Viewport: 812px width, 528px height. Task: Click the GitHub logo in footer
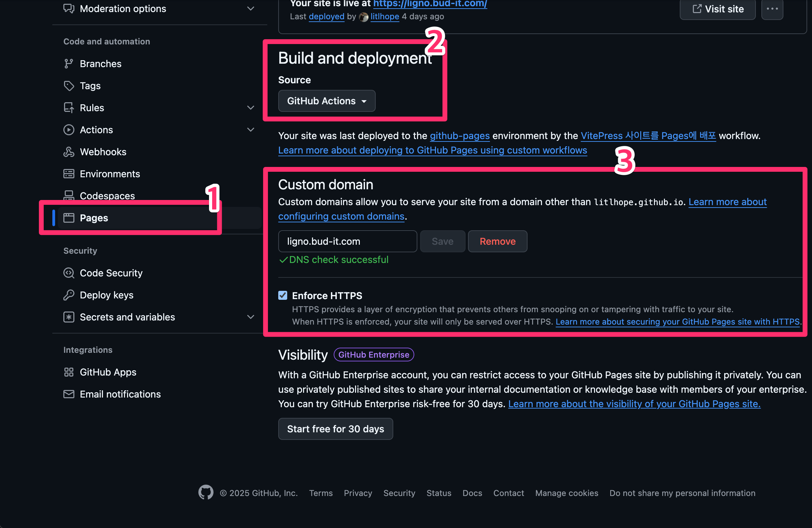(x=206, y=493)
